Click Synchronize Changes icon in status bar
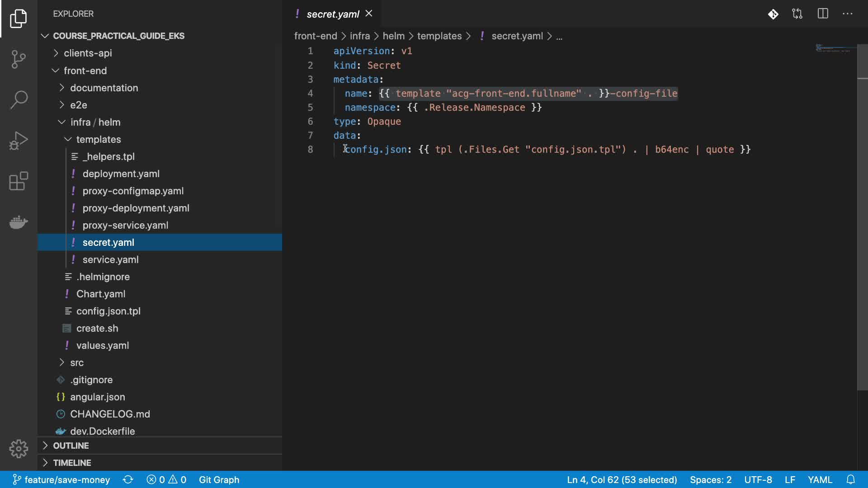Image resolution: width=868 pixels, height=488 pixels. 128,479
